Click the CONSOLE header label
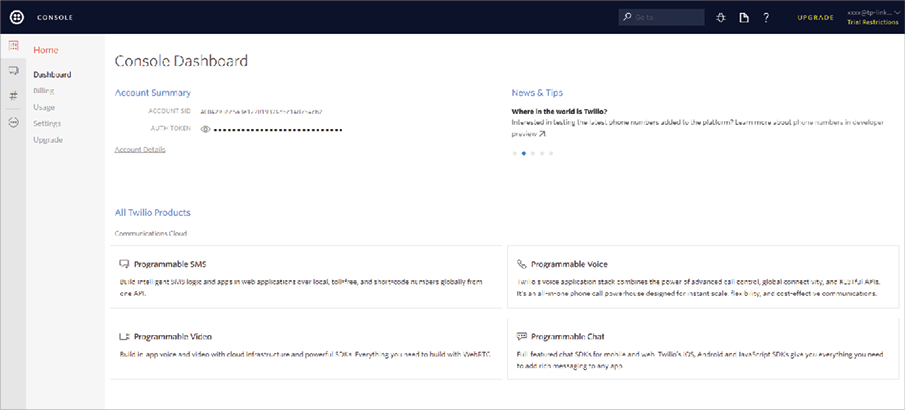 [x=55, y=17]
